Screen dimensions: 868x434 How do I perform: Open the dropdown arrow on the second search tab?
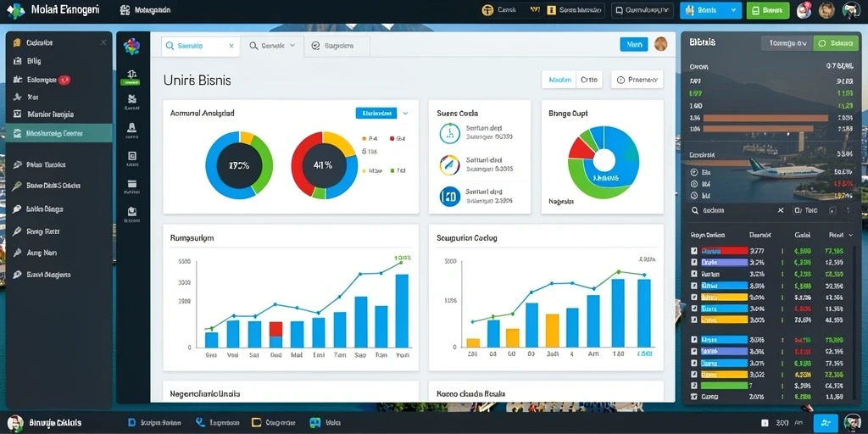coord(292,47)
